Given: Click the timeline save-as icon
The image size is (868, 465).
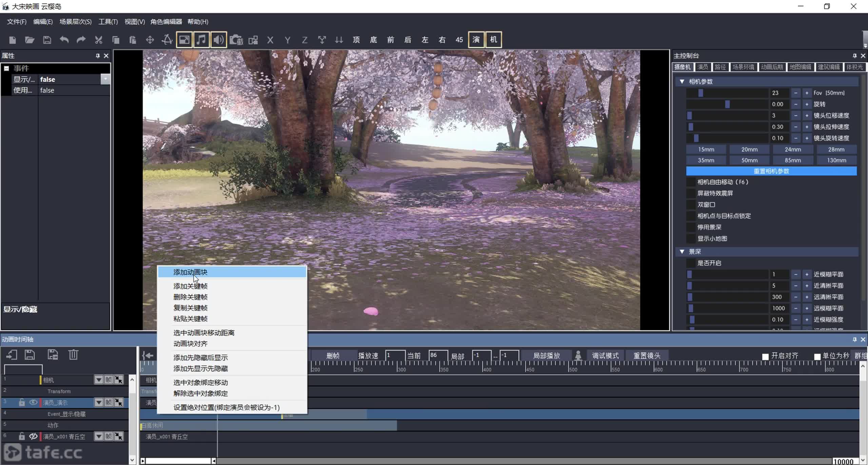Looking at the screenshot, I should (53, 355).
